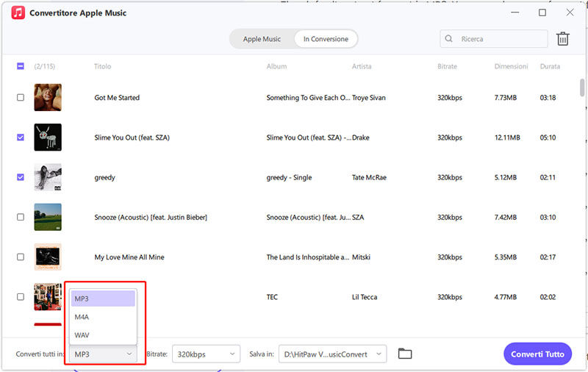
Task: Click the Album column header
Action: coord(276,66)
